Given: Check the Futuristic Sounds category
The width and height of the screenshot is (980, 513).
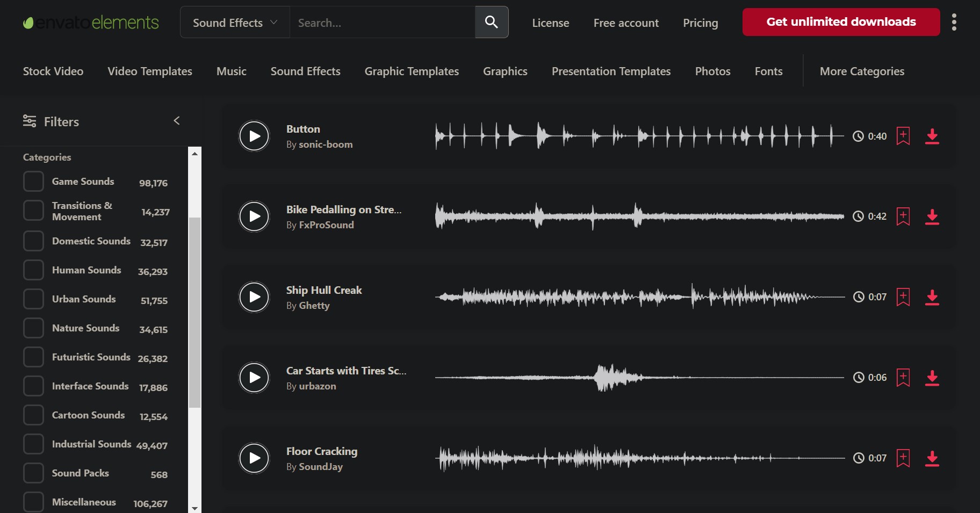Looking at the screenshot, I should [33, 357].
